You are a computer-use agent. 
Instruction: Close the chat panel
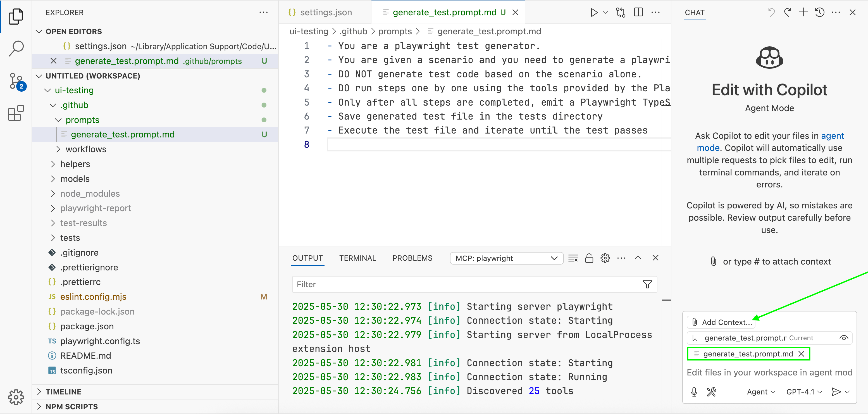tap(852, 13)
